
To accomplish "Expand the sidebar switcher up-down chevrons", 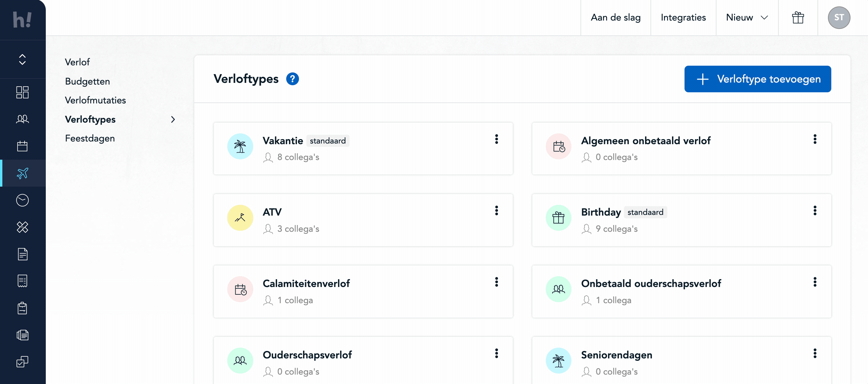I will pyautogui.click(x=22, y=59).
